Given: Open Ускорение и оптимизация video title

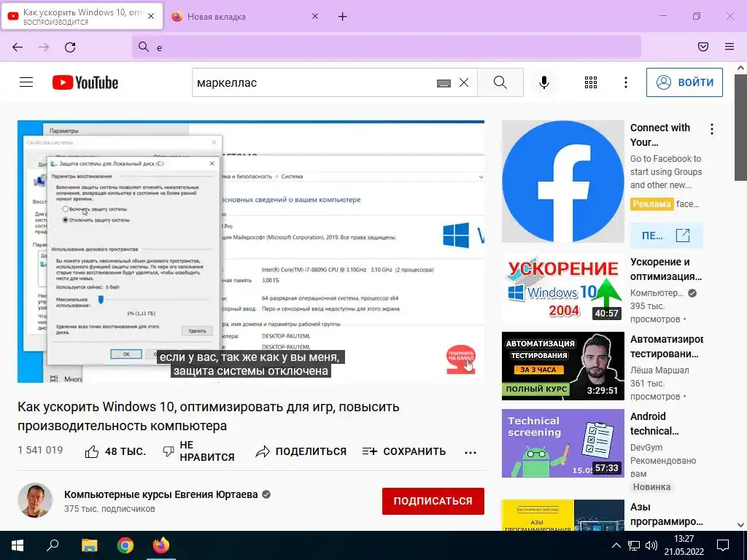Looking at the screenshot, I should coord(666,269).
